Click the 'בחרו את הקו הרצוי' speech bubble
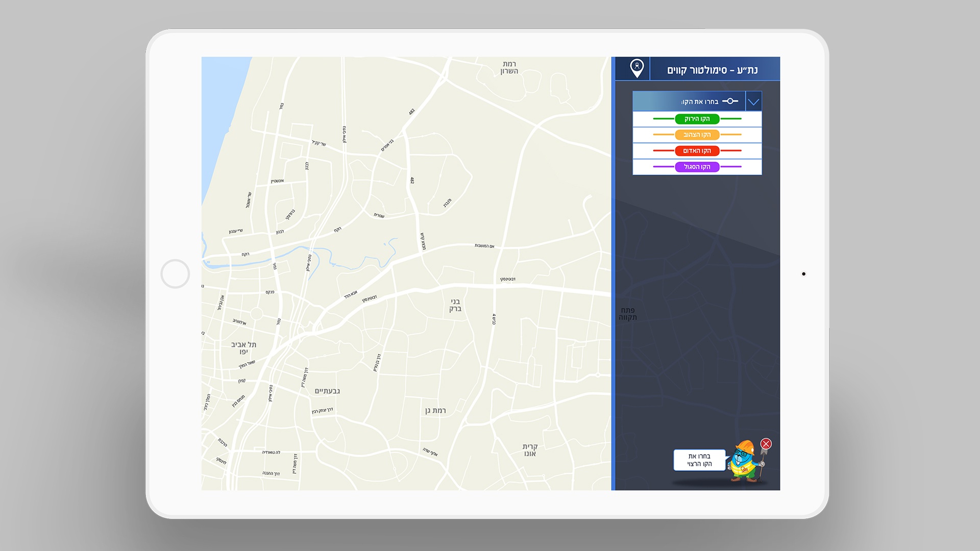Viewport: 980px width, 551px height. point(699,460)
